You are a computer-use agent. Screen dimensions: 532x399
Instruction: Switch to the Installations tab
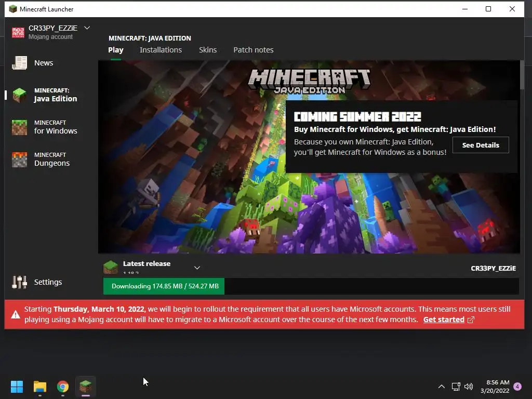pyautogui.click(x=161, y=50)
